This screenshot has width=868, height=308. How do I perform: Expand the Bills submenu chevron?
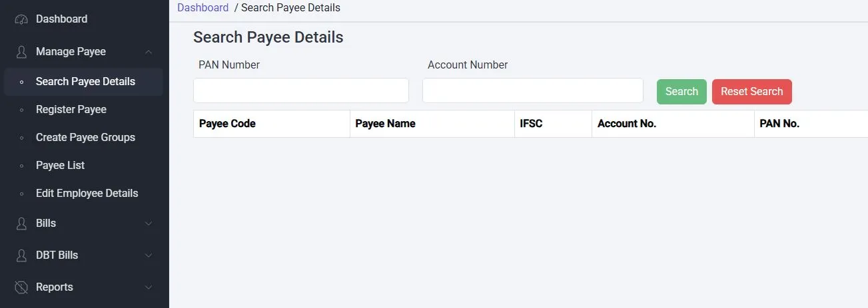tap(149, 224)
